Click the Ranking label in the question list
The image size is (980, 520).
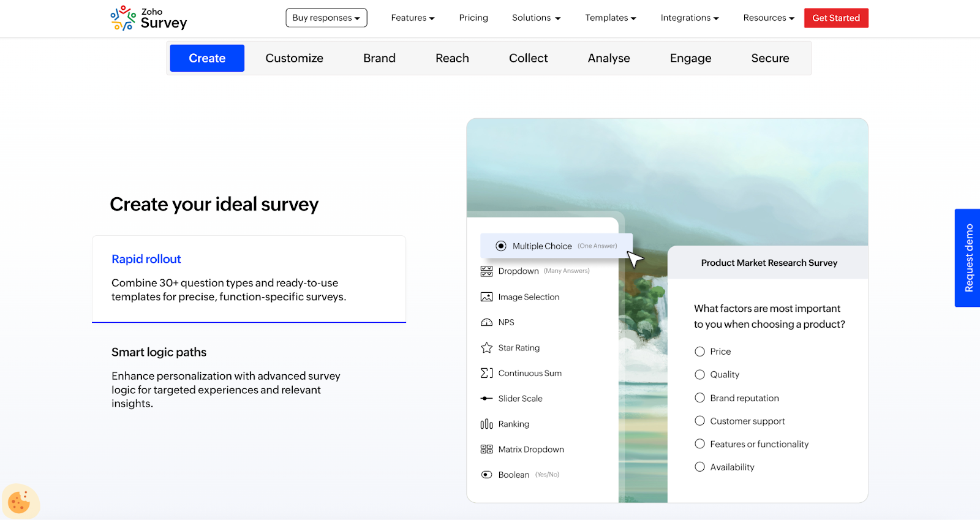[514, 424]
